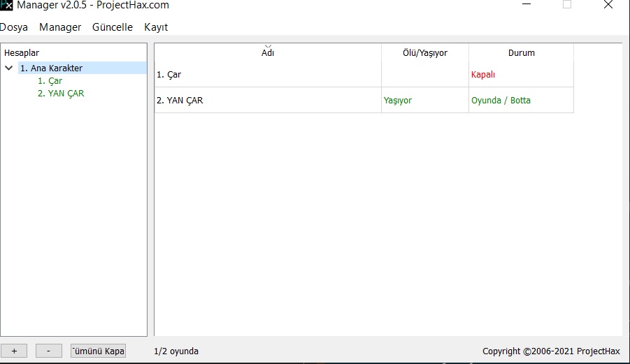Select 1. Çar in accounts tree
Image resolution: width=630 pixels, height=364 pixels.
click(50, 81)
